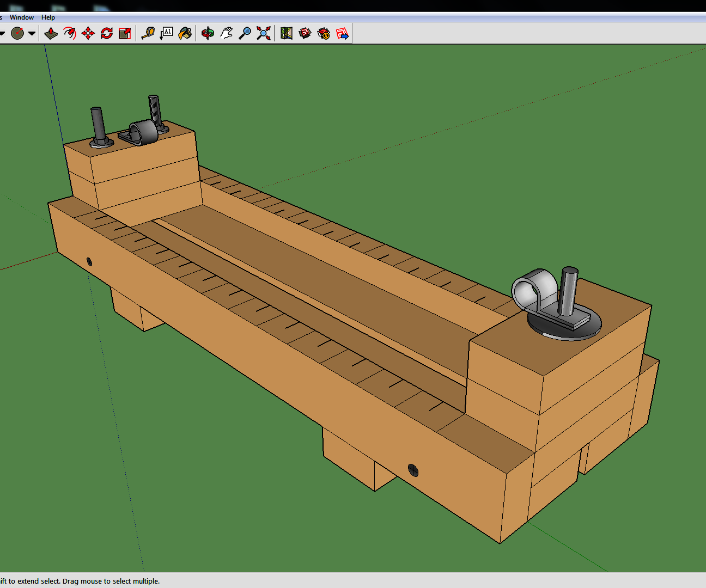Activate the Text label tool
The width and height of the screenshot is (706, 588).
pos(166,34)
